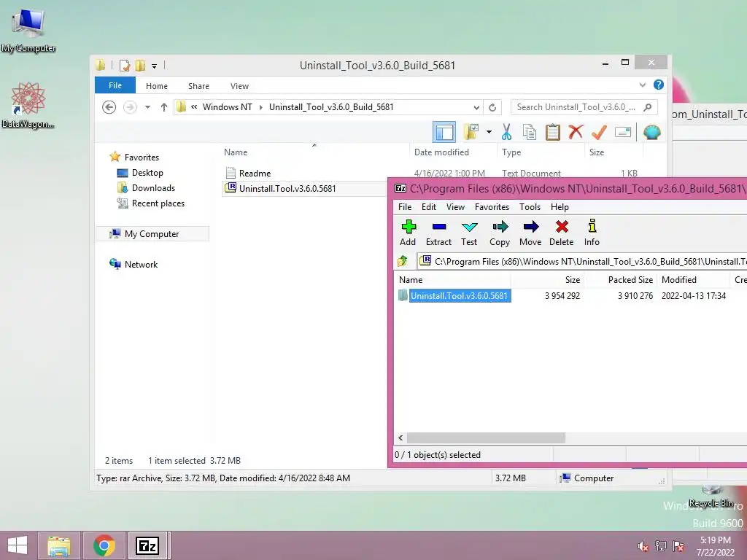Open 7-Zip Edit menu

[x=429, y=206]
